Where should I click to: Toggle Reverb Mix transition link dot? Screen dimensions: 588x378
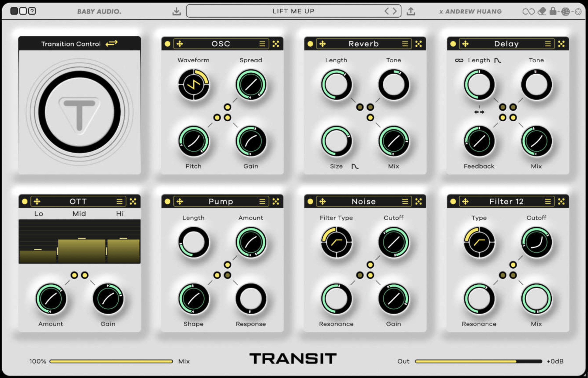click(x=370, y=118)
